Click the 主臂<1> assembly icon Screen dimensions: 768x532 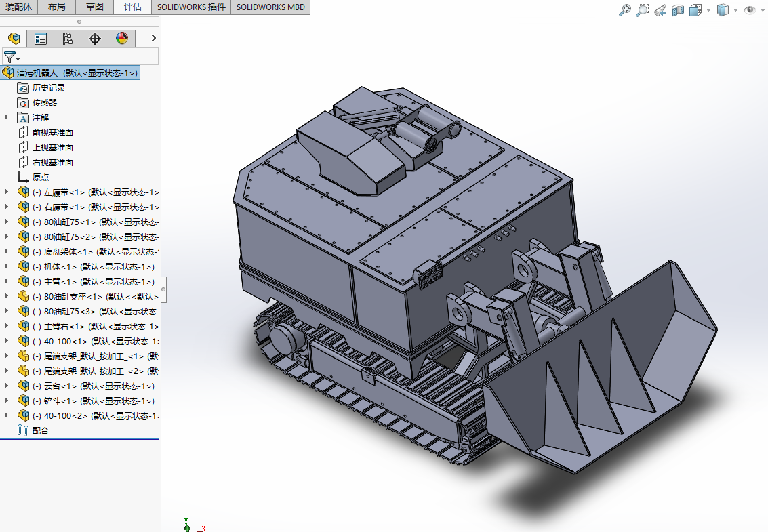23,281
